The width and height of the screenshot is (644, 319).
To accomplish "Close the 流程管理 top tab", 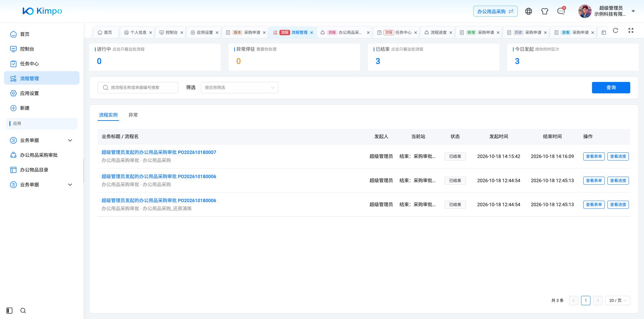I will click(312, 33).
